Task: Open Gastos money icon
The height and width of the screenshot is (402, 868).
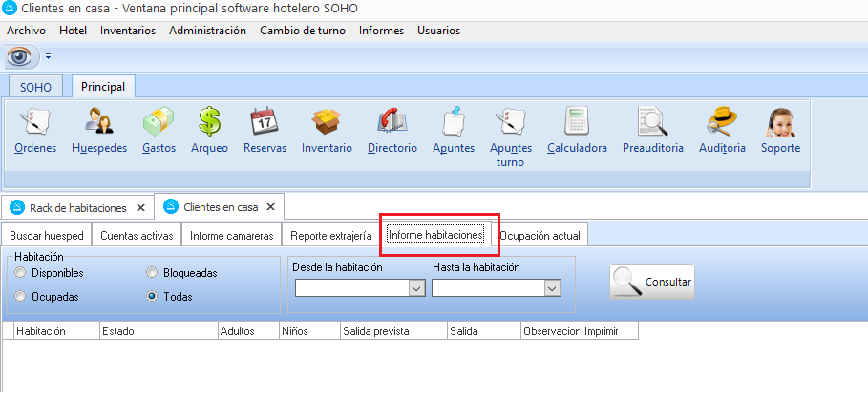Action: [x=159, y=122]
